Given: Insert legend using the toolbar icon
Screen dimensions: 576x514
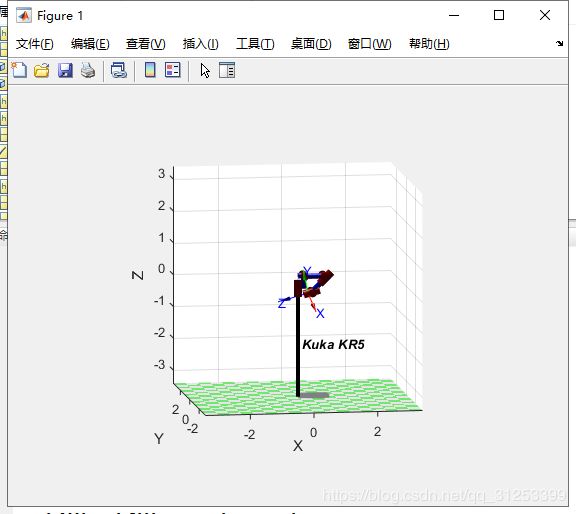Looking at the screenshot, I should 173,70.
